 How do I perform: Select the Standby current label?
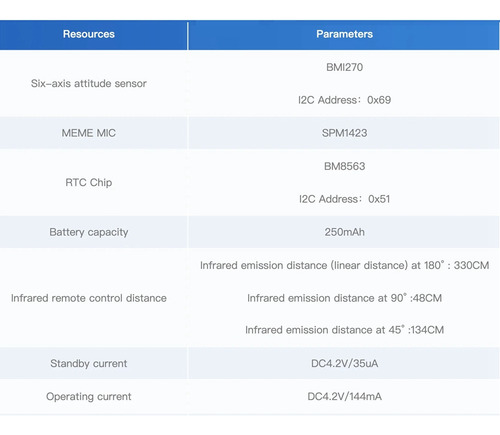click(x=89, y=363)
